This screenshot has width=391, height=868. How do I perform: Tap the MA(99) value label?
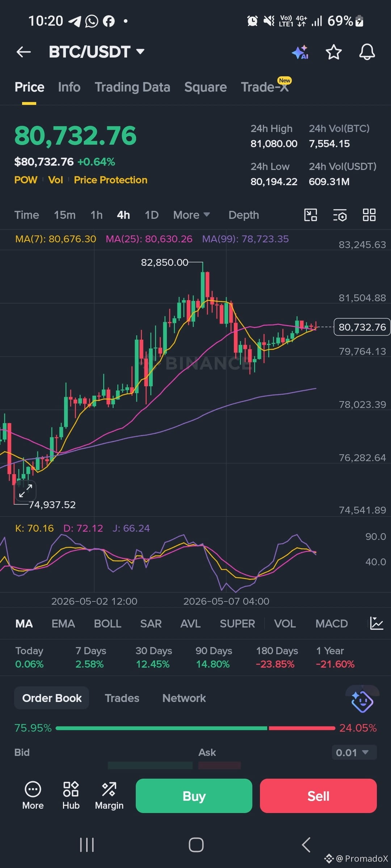[x=245, y=239]
